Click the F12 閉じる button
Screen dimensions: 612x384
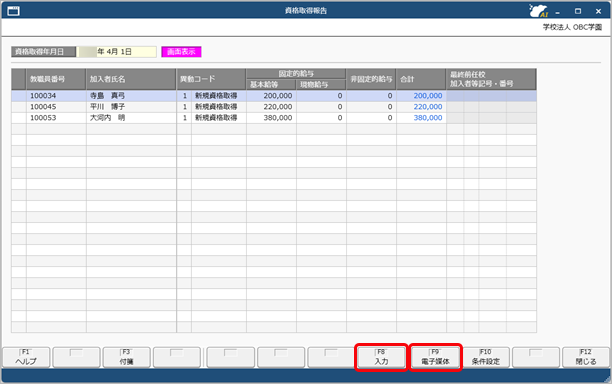(586, 357)
